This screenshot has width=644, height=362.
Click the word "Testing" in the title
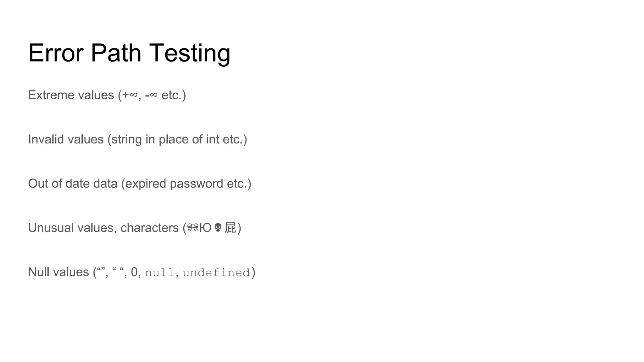point(190,53)
